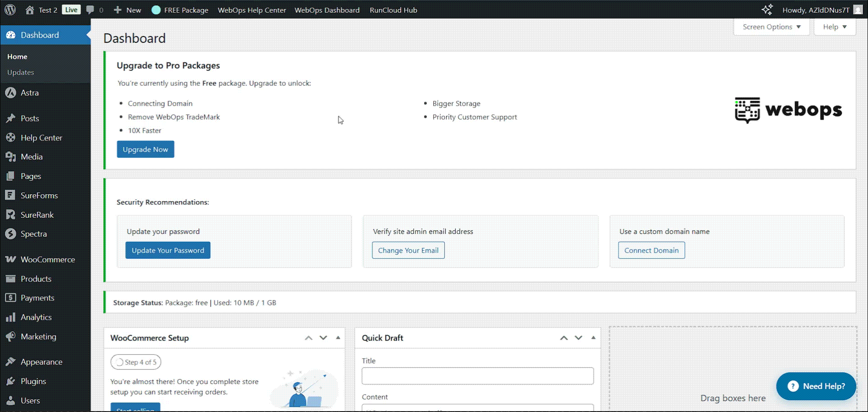Expand the Screen Options dropdown

point(771,27)
